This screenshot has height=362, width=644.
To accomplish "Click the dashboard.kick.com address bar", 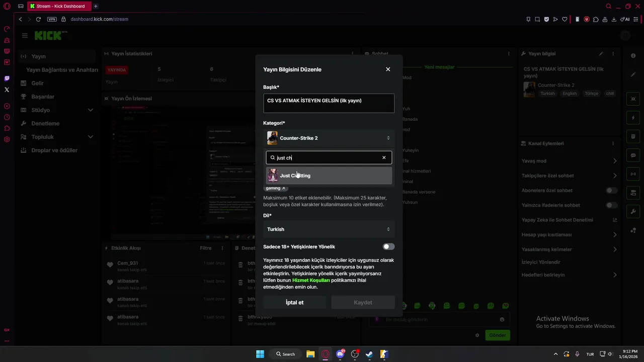I will click(99, 19).
